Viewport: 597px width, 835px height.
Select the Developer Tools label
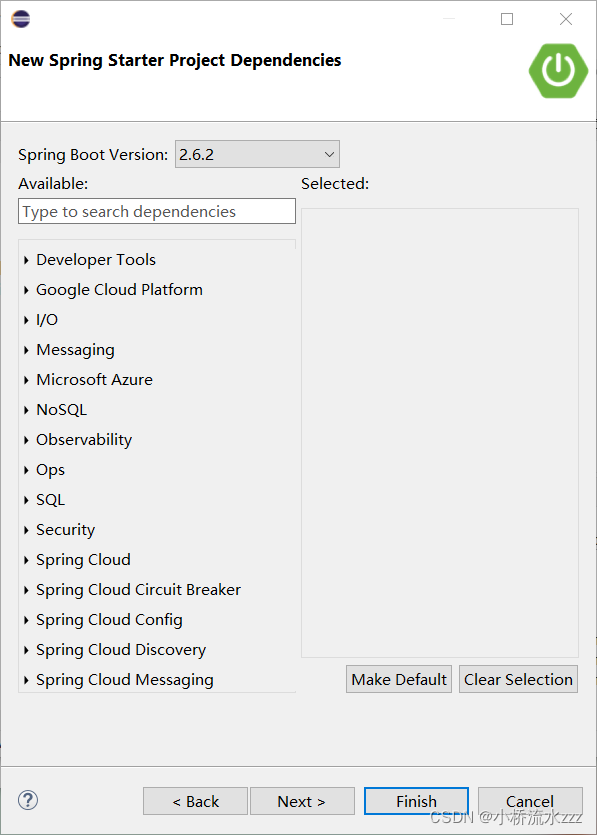[x=96, y=259]
